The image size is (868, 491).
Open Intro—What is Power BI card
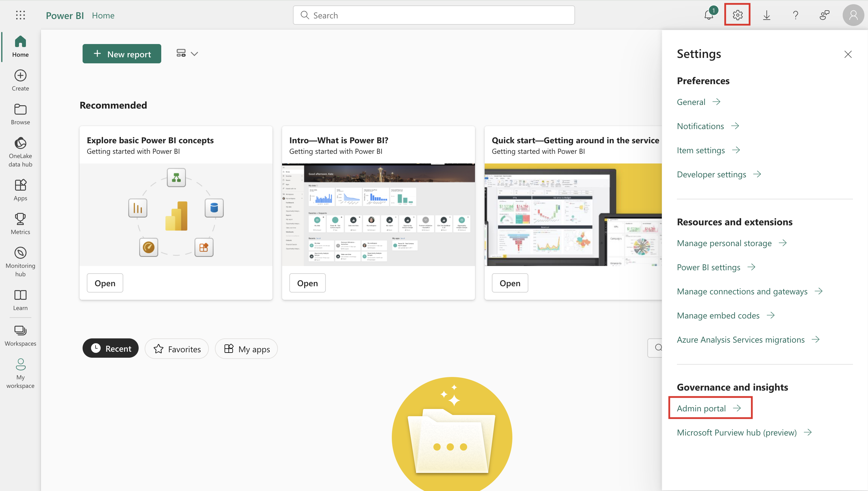[x=307, y=283]
